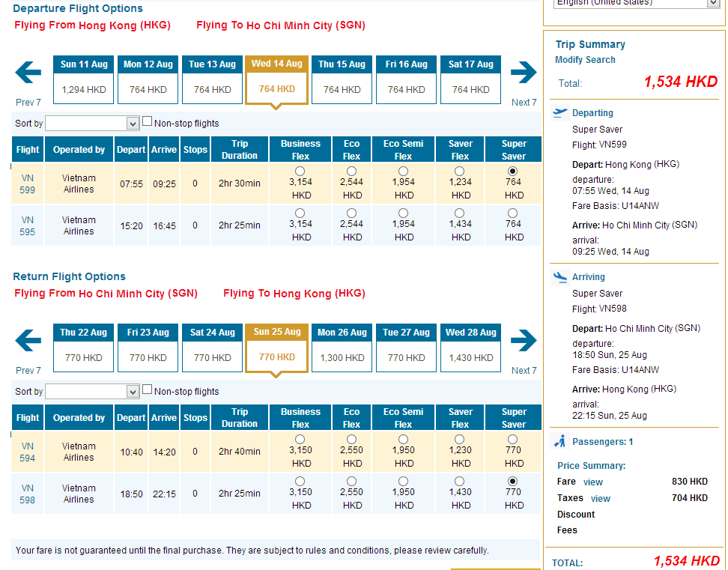Enable Non-stop flights for departure options
This screenshot has width=728, height=570.
(148, 121)
